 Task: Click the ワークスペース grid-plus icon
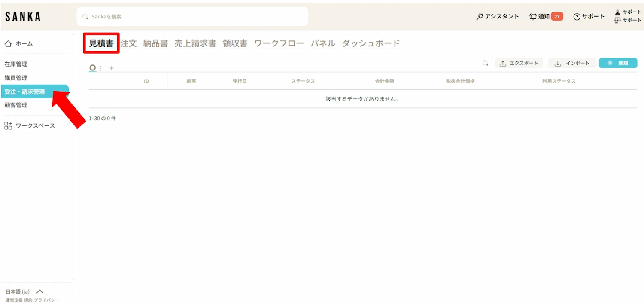point(8,126)
